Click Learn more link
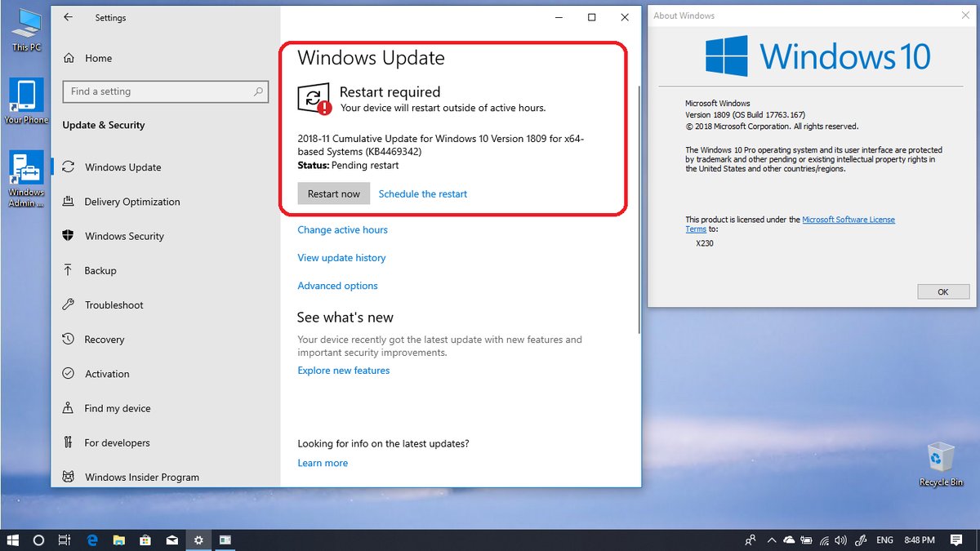 click(x=323, y=463)
